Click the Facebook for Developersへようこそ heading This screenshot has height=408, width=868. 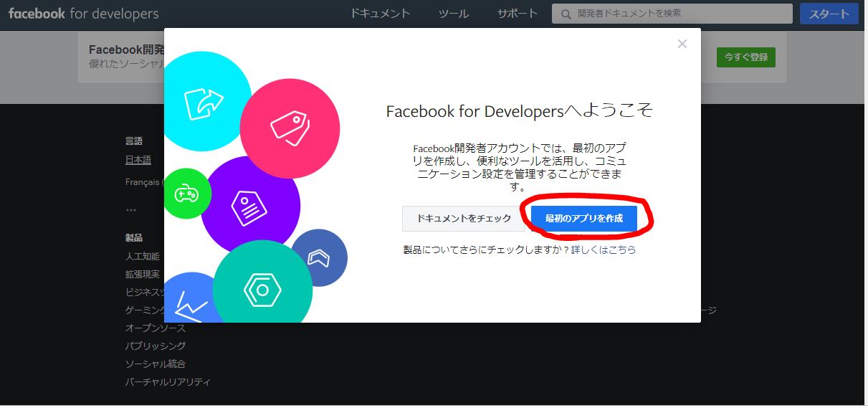(x=520, y=111)
